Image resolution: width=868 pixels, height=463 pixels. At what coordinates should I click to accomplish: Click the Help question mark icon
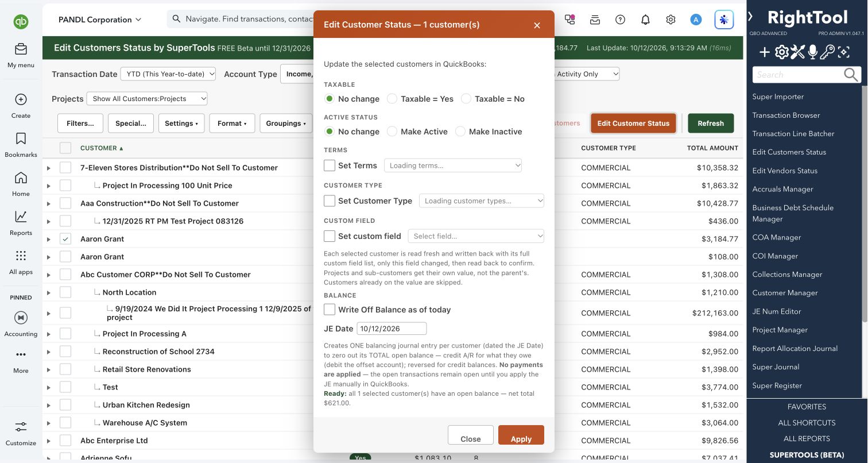(x=620, y=20)
